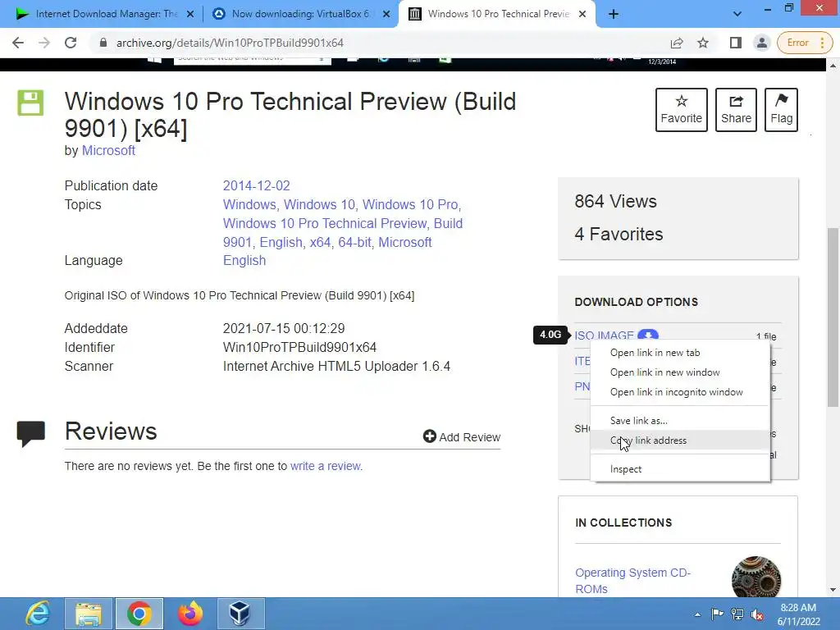Image resolution: width=840 pixels, height=630 pixels.
Task: Choose Inspect from the context menu
Action: click(x=680, y=468)
